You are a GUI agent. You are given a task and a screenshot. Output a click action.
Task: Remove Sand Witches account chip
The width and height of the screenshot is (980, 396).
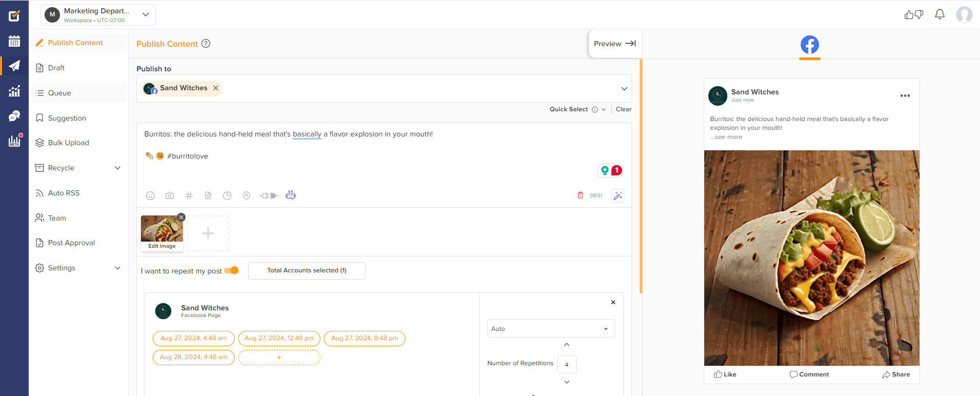click(216, 88)
